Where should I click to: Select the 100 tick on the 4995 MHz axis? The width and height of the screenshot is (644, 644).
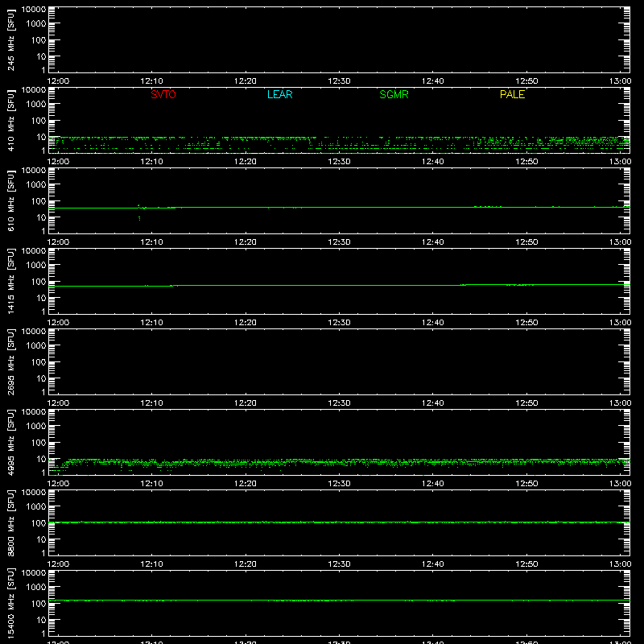point(39,442)
